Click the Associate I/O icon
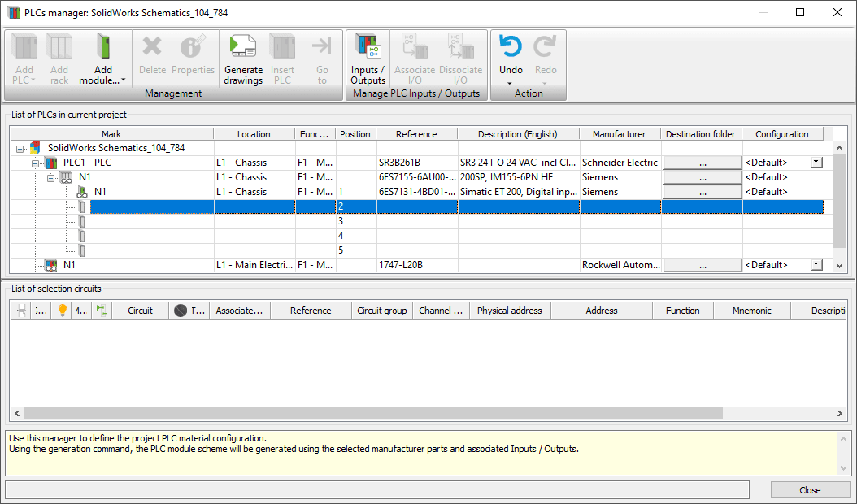Viewport: 857px width, 504px height. click(415, 47)
